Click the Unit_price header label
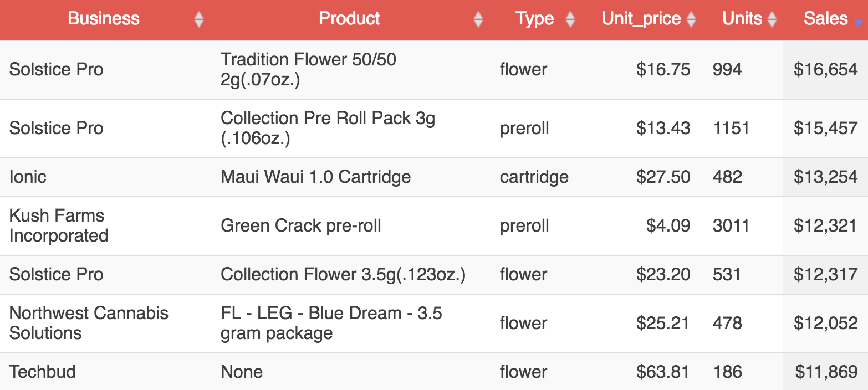This screenshot has height=390, width=868. [x=641, y=19]
